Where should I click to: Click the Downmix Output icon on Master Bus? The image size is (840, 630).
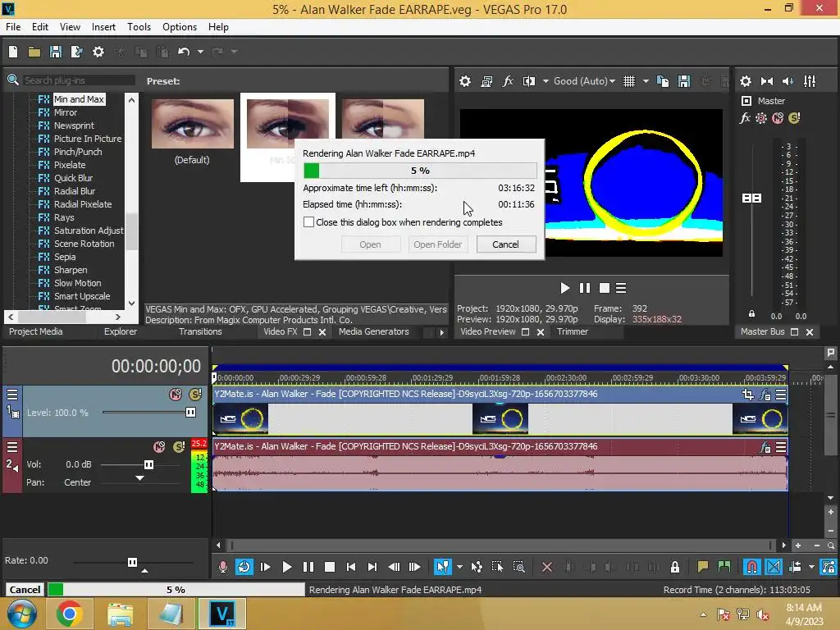point(767,81)
